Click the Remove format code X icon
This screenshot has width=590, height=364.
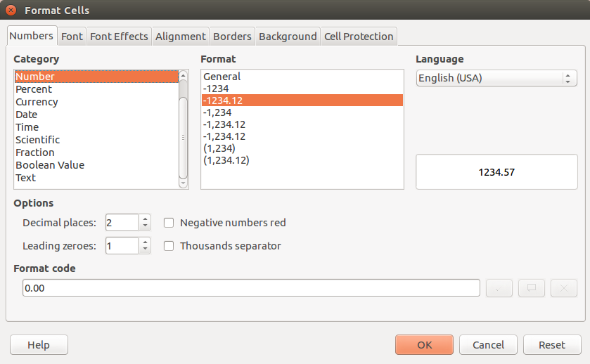564,288
